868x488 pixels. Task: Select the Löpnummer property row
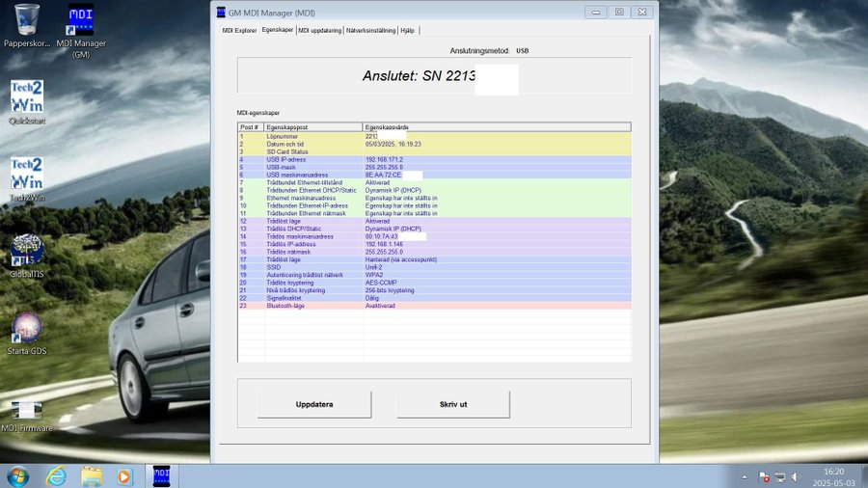point(435,136)
